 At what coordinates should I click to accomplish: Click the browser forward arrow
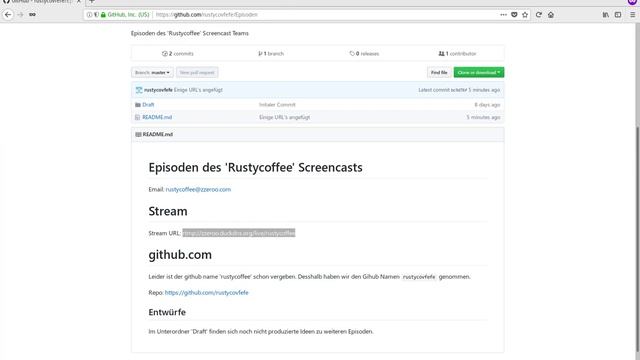(20, 15)
